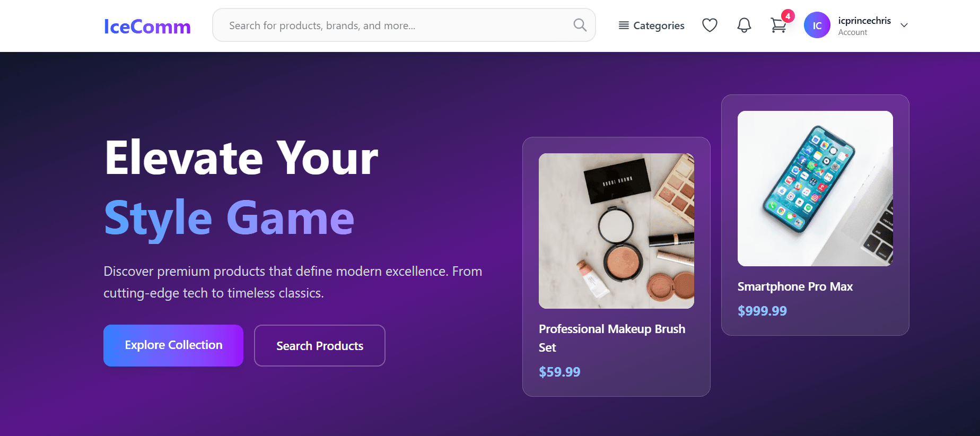Click the IC user avatar
980x436 pixels.
817,25
